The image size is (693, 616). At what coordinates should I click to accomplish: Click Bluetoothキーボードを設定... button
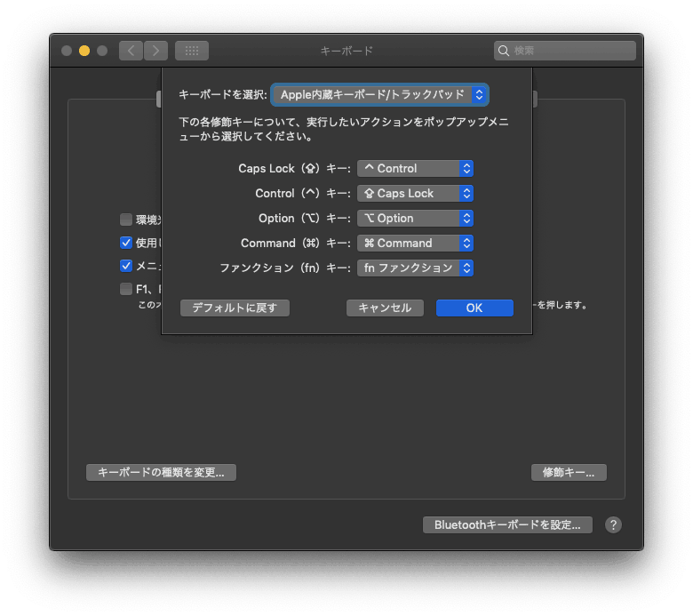pos(507,525)
